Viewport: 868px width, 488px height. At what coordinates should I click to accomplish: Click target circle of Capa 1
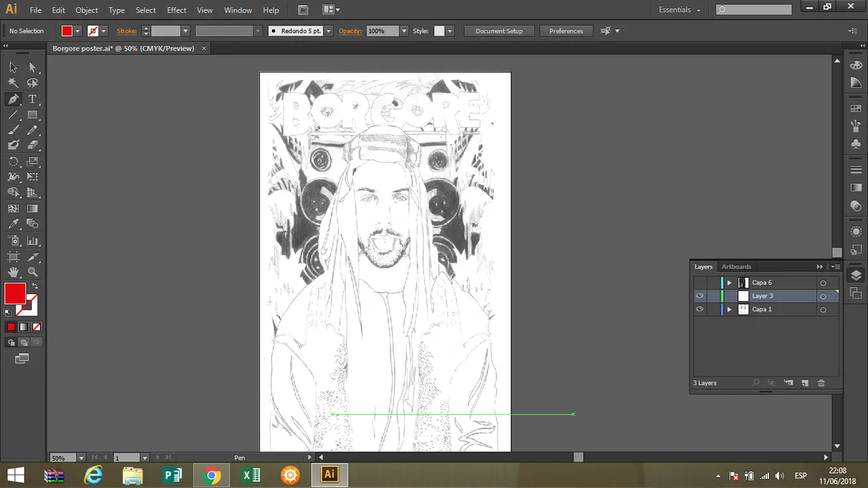coord(823,310)
